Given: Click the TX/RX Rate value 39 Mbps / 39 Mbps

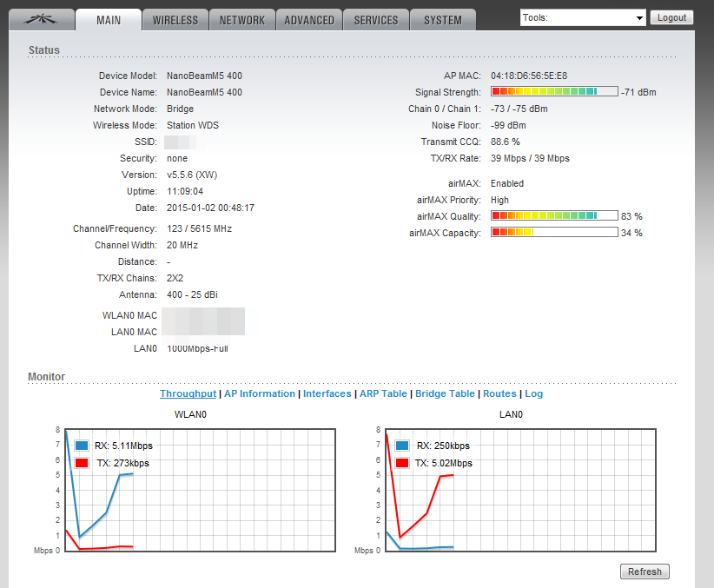Looking at the screenshot, I should click(530, 158).
